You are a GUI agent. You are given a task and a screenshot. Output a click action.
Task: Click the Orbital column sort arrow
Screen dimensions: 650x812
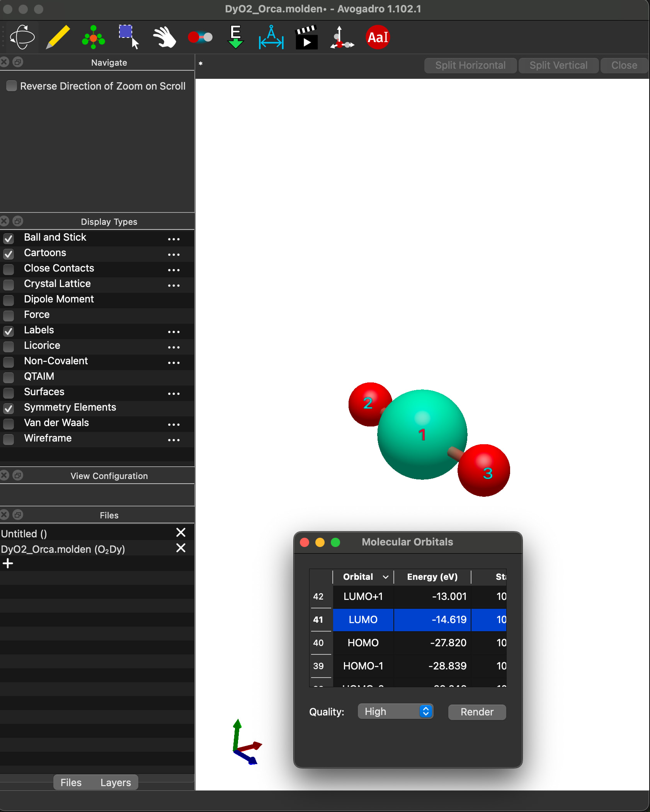coord(385,577)
